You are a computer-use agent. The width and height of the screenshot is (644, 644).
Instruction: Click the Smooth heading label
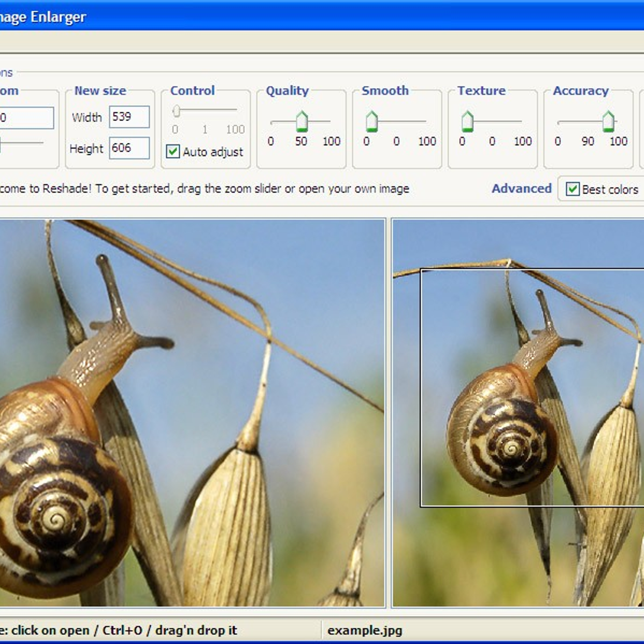pos(385,91)
